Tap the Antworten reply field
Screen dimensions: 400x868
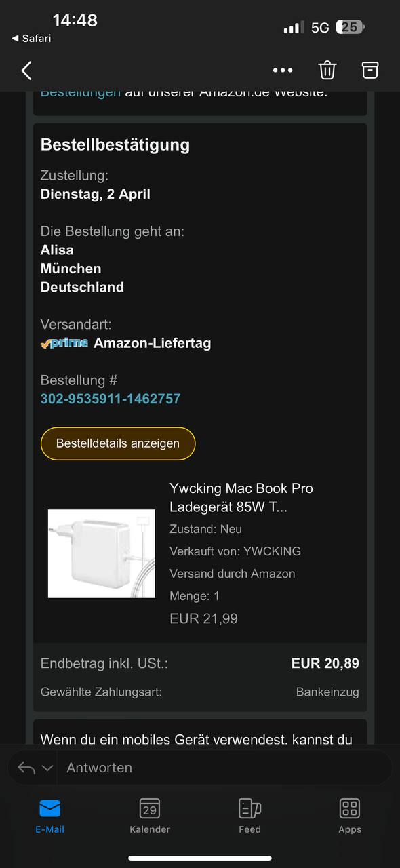click(224, 768)
